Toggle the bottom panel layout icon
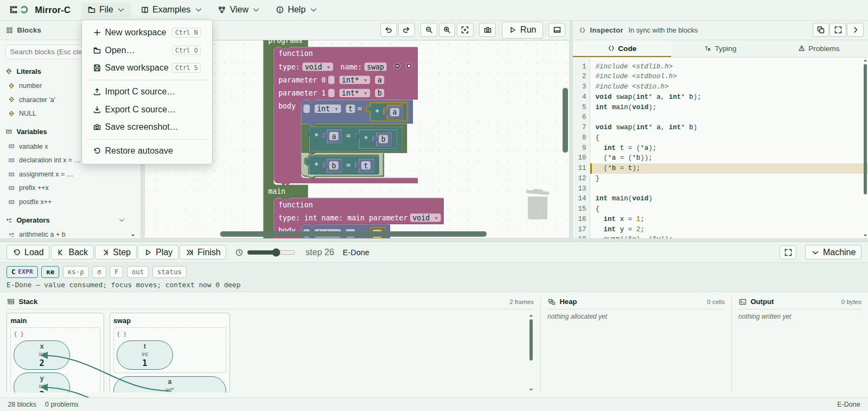The image size is (868, 411). (557, 30)
